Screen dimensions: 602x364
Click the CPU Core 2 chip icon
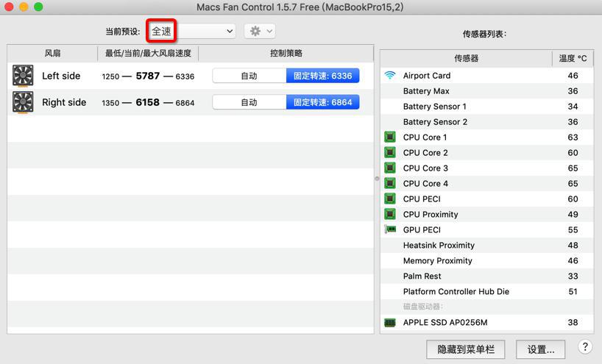pyautogui.click(x=390, y=152)
